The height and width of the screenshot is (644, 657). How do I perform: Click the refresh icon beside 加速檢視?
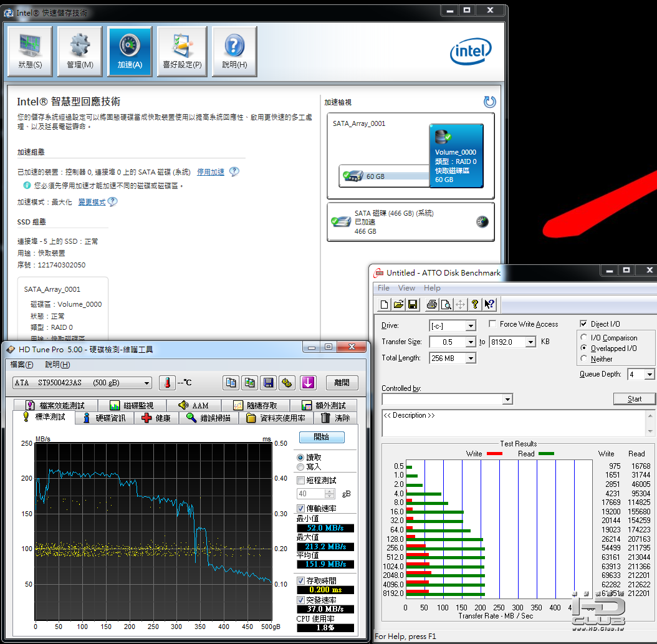pos(489,102)
